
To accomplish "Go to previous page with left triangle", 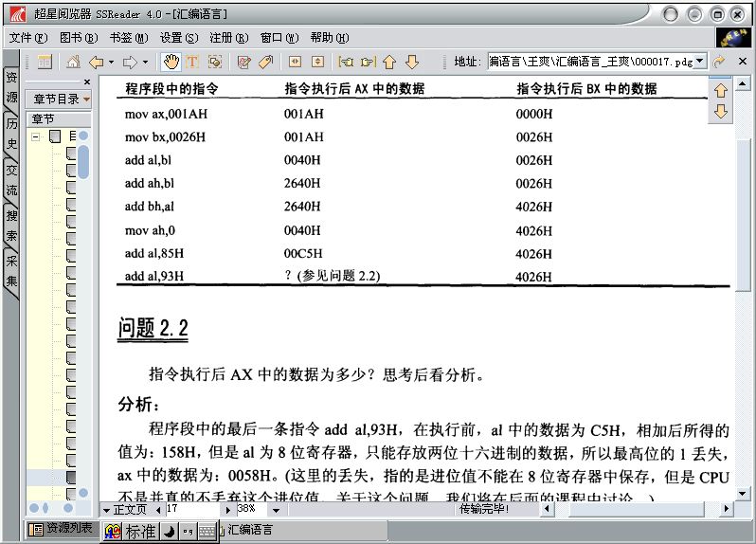I will [x=158, y=509].
